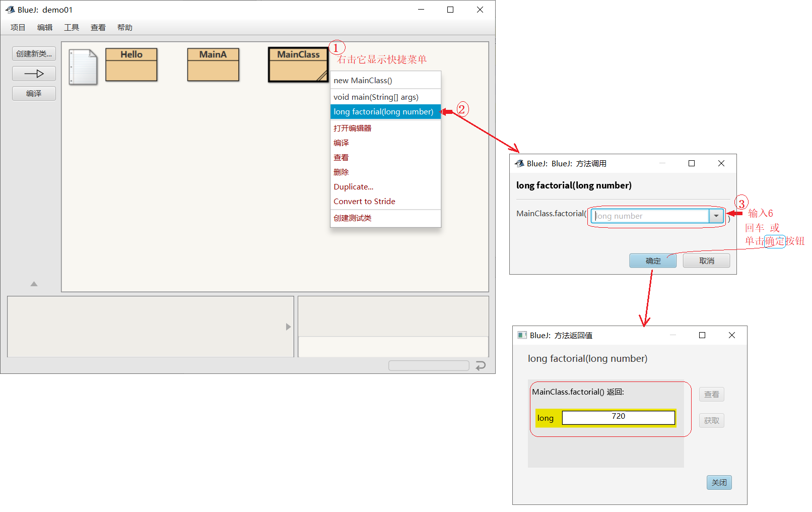Viewport: 812px width, 512px height.
Task: Close result dialog with 关闭 button
Action: [x=719, y=482]
